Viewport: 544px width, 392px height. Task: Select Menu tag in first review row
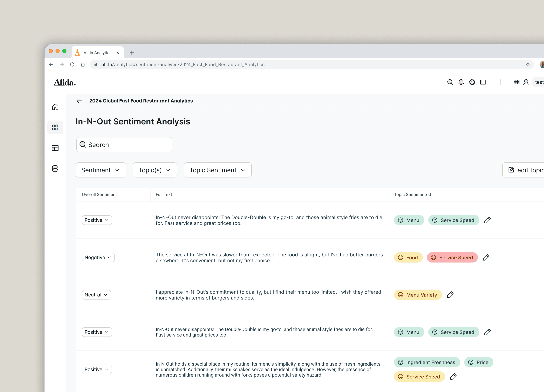tap(409, 220)
